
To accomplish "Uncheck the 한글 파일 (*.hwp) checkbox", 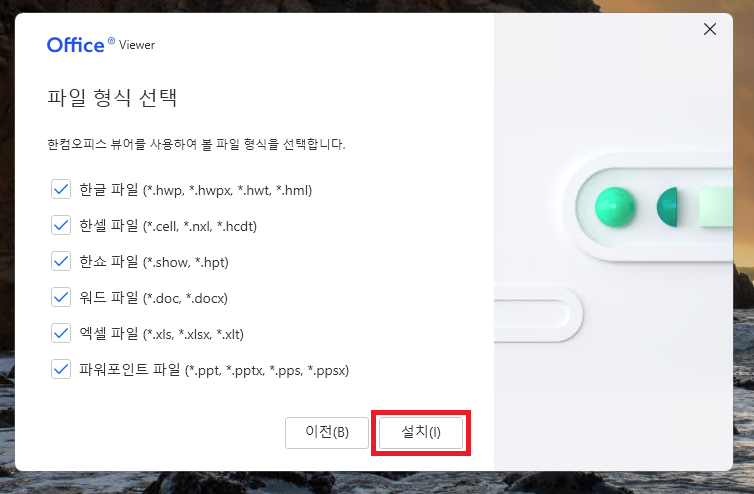I will click(x=61, y=189).
